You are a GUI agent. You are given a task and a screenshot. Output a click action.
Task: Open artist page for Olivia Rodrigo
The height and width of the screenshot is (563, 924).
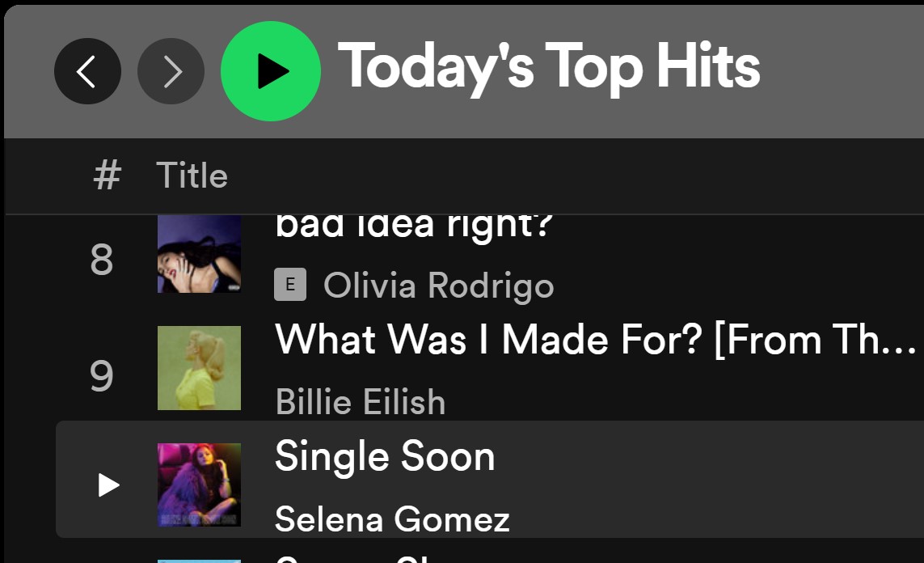coord(438,286)
